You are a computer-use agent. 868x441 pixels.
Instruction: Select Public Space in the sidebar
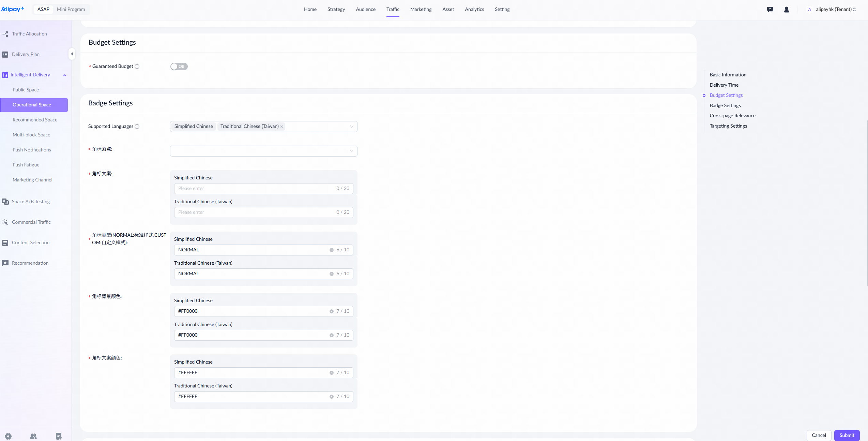click(x=26, y=90)
